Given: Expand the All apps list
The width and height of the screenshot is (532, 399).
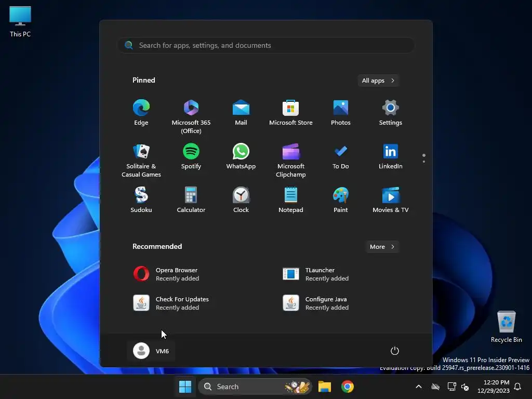Looking at the screenshot, I should (x=378, y=81).
